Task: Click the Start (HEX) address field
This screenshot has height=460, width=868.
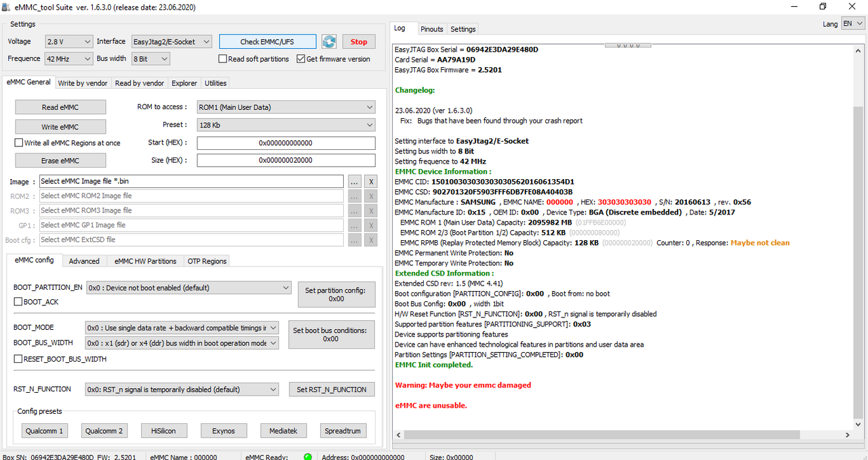Action: point(285,143)
